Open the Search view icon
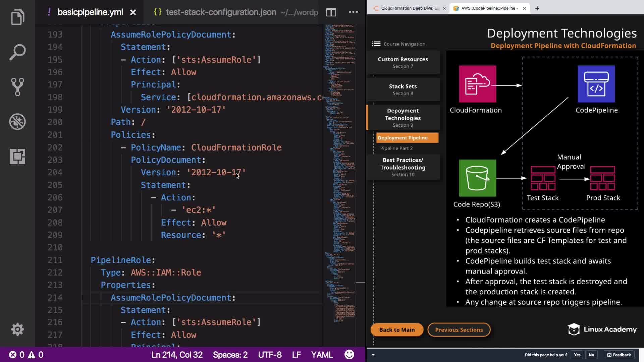The width and height of the screenshot is (644, 362). click(17, 52)
